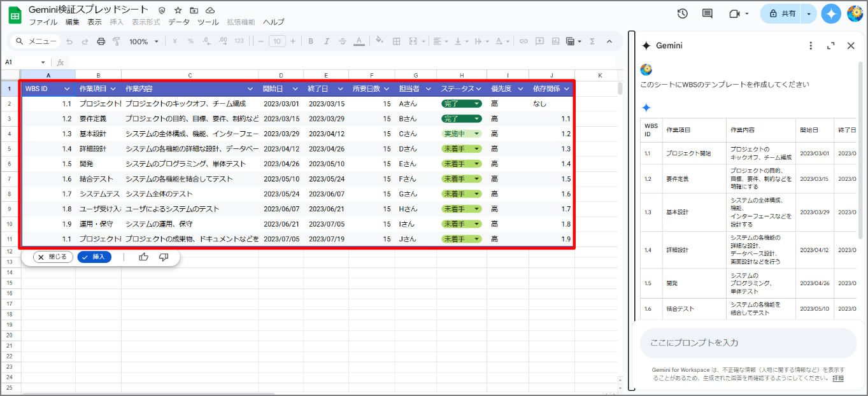Decrease font size with minus button

pyautogui.click(x=261, y=41)
